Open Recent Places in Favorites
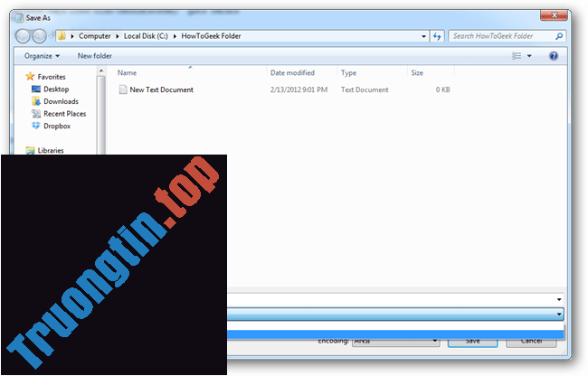This screenshot has height=376, width=588. point(64,114)
